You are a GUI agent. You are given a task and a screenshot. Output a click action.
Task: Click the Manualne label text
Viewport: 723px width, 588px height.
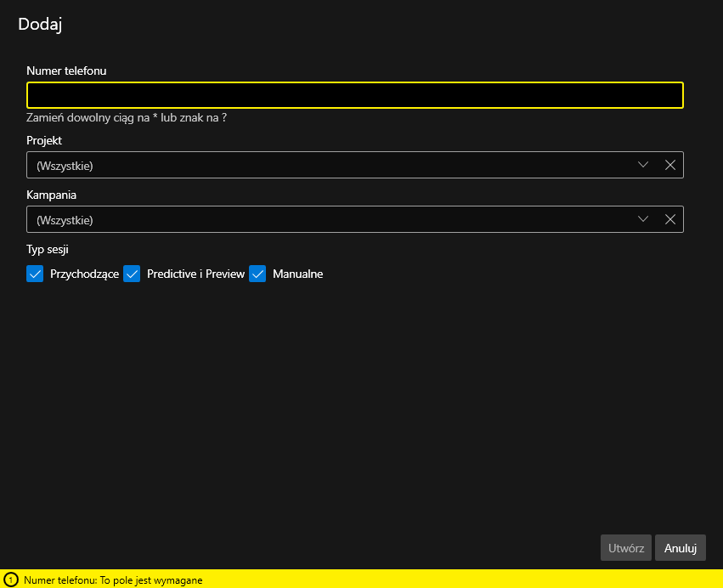[x=297, y=274]
